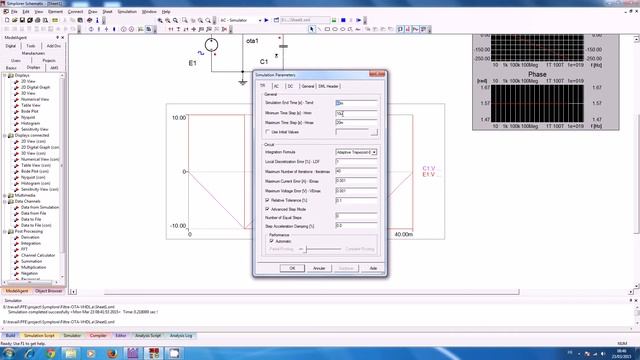640x360 pixels.
Task: Start the simulation with the play arrow
Action: 267,20
